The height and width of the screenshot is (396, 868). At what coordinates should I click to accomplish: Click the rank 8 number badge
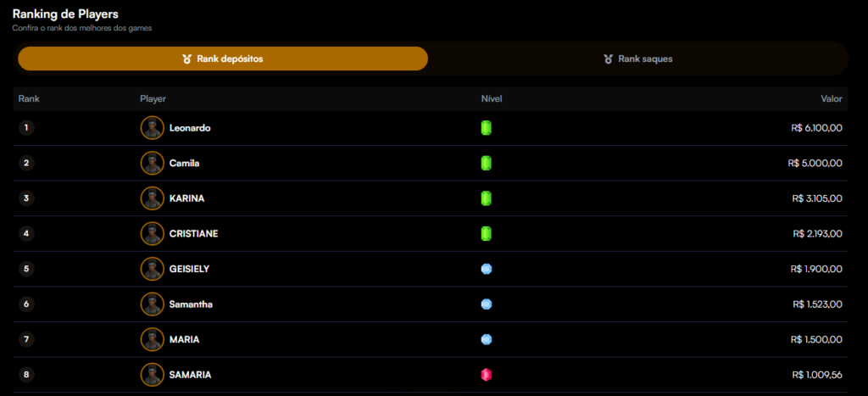[26, 375]
